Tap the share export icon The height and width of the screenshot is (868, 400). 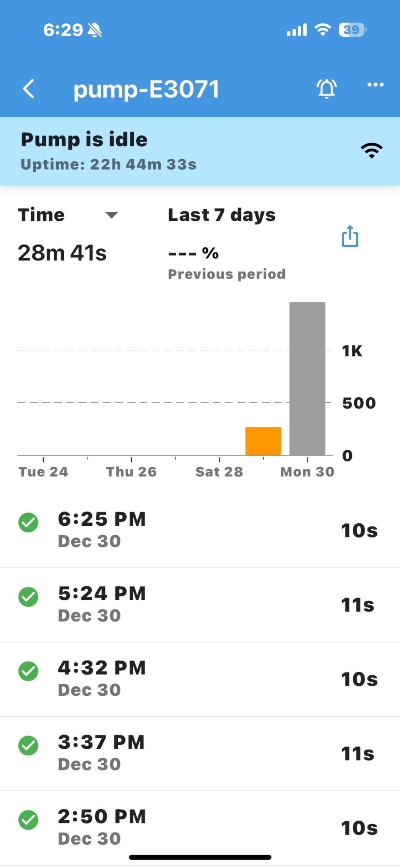(x=350, y=236)
